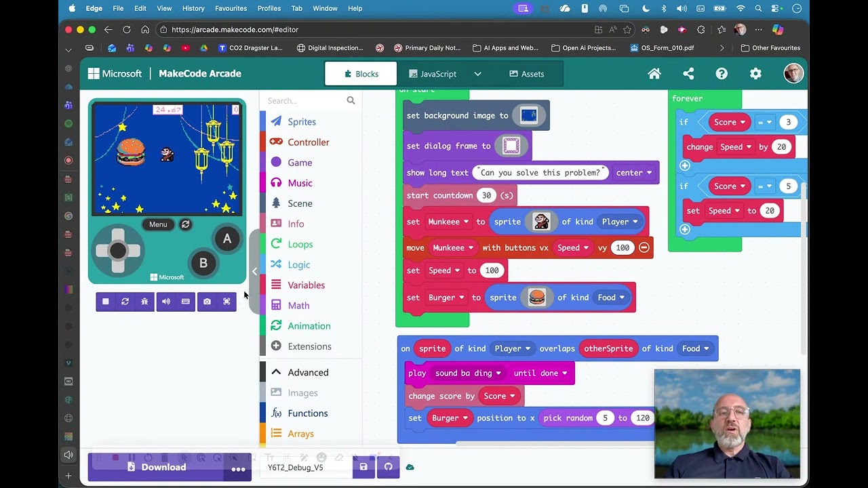
Task: Open the File menu in the menu bar
Action: pos(118,8)
